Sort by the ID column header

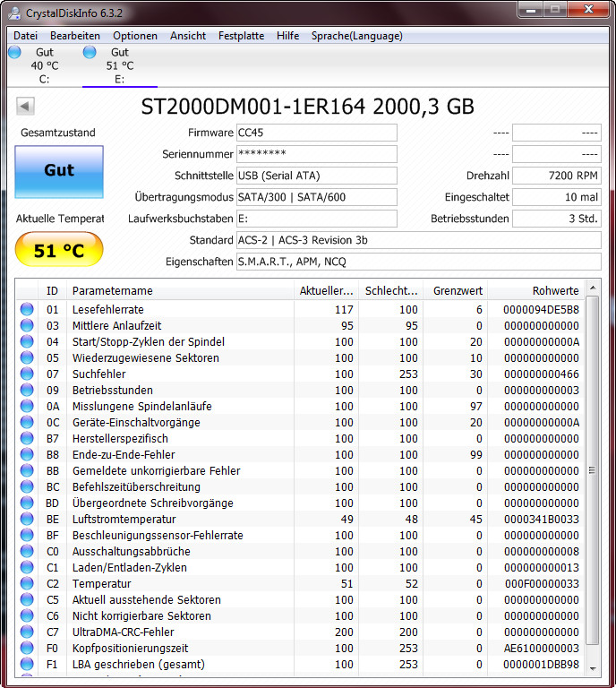[x=52, y=290]
